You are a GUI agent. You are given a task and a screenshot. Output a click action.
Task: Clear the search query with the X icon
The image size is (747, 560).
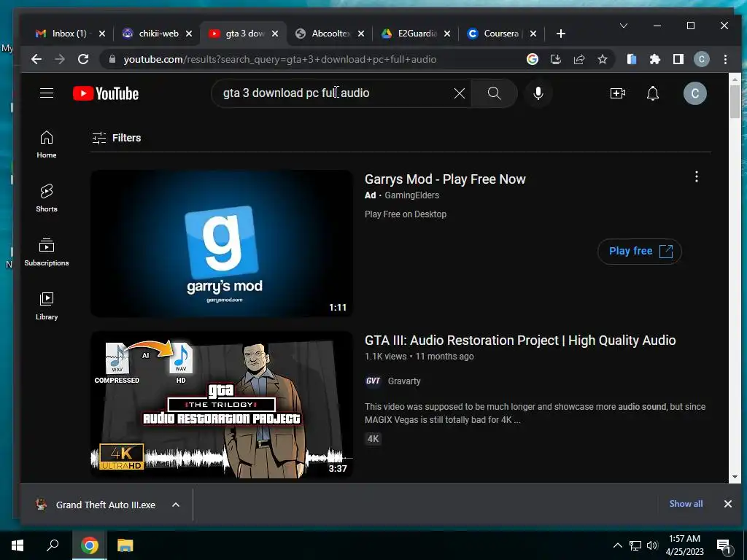(460, 93)
